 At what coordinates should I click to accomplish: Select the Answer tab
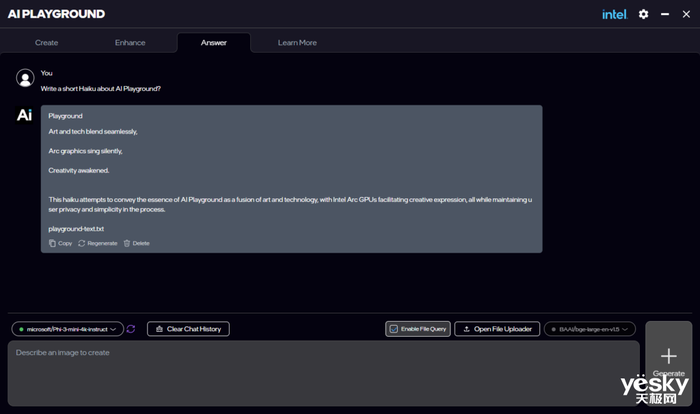click(214, 43)
